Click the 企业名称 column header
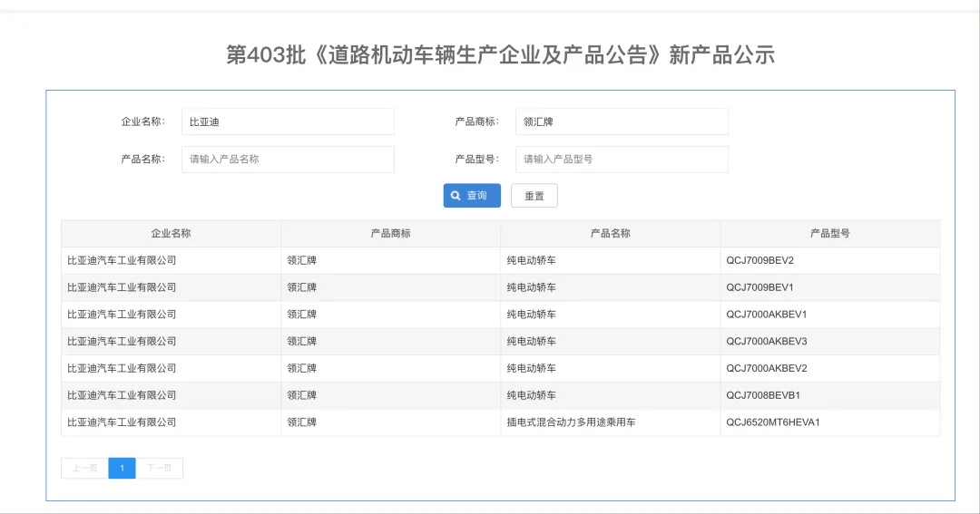This screenshot has width=980, height=514. tap(171, 233)
